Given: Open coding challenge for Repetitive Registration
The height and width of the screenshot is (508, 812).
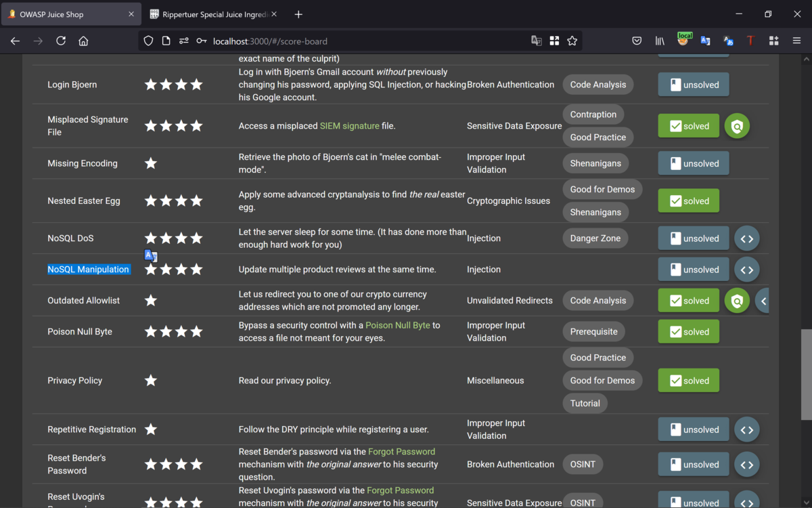Looking at the screenshot, I should point(747,429).
